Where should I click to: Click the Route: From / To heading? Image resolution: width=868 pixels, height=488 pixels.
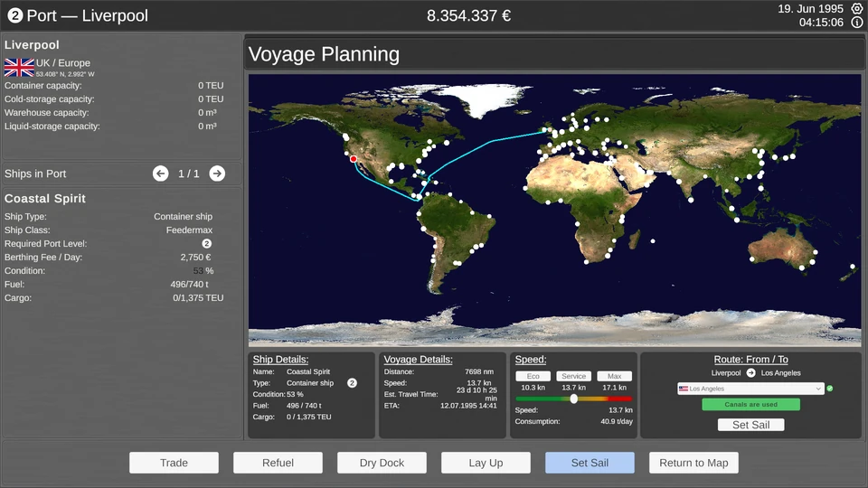point(750,360)
